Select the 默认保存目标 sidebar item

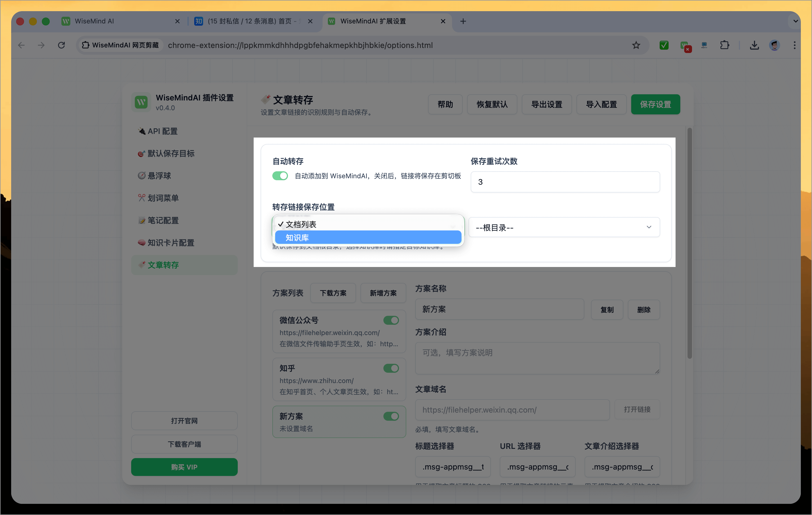tap(170, 153)
